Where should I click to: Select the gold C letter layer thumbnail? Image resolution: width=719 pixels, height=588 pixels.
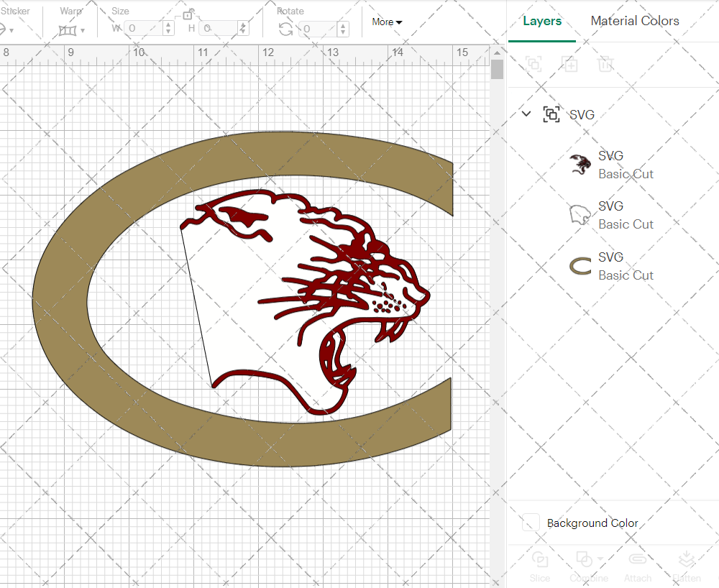580,266
